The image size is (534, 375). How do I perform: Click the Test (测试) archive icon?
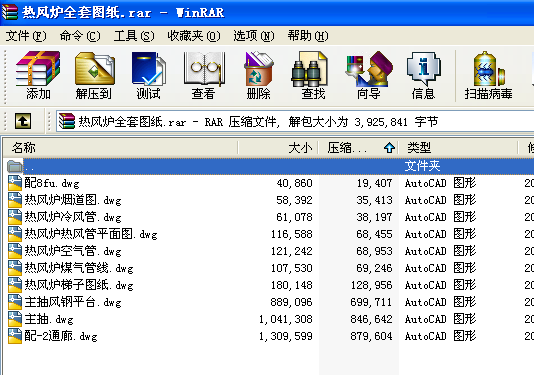pos(149,69)
